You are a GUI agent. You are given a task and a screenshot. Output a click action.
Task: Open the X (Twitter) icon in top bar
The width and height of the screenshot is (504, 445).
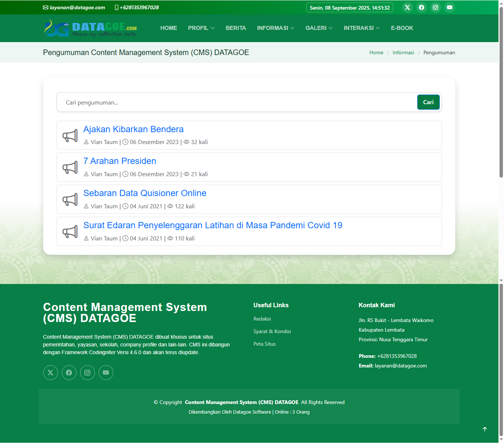pyautogui.click(x=407, y=7)
